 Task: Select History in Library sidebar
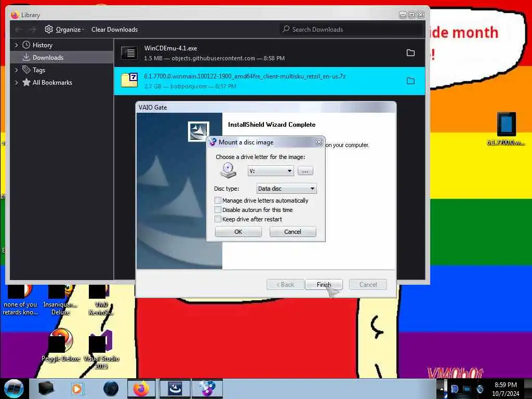point(43,45)
